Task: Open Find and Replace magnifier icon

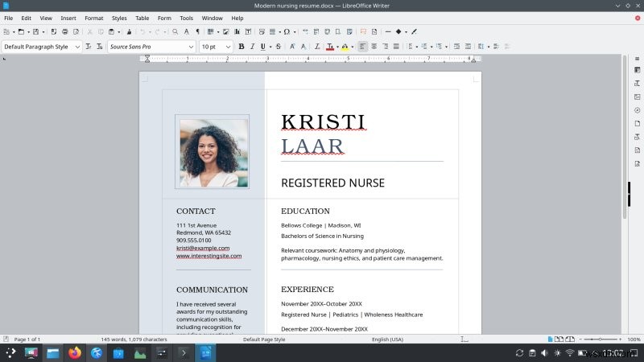Action: 175,31
